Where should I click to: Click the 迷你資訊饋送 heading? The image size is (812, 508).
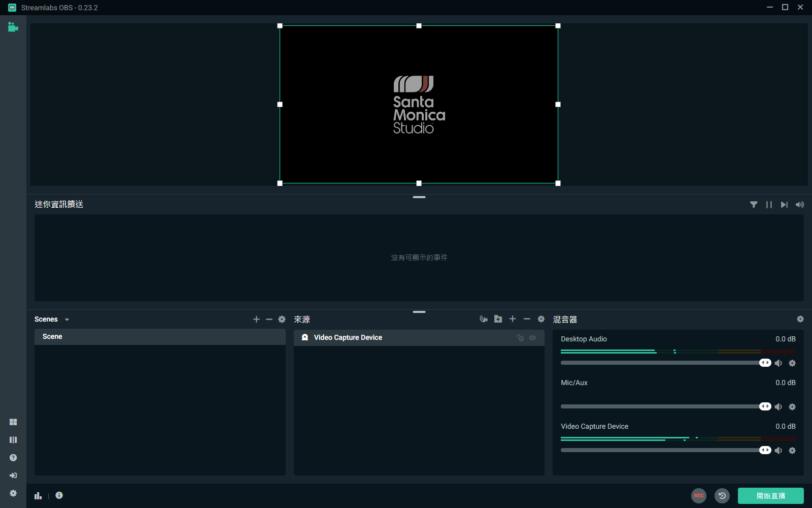click(x=59, y=204)
